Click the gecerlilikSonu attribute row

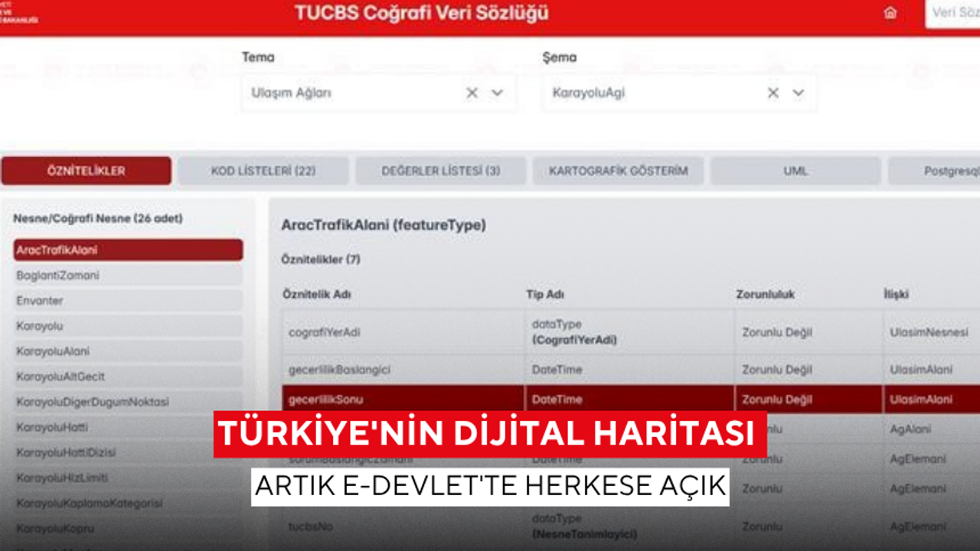pyautogui.click(x=403, y=399)
